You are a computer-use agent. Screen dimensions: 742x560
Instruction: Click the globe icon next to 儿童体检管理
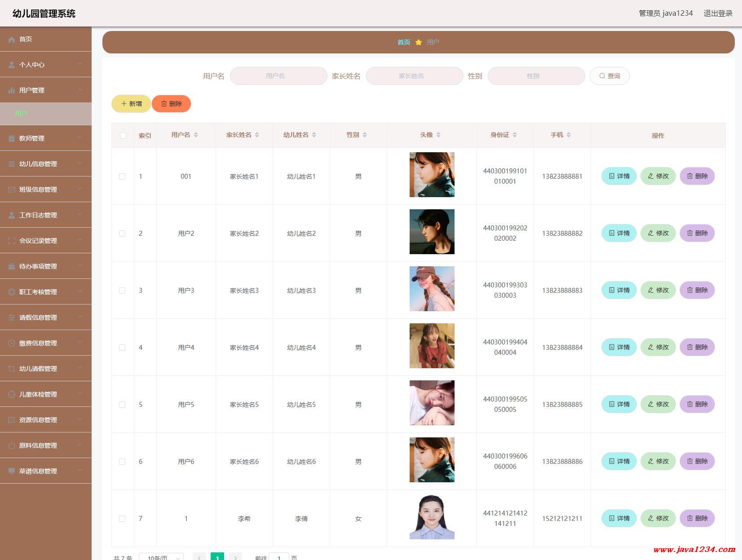pyautogui.click(x=12, y=395)
